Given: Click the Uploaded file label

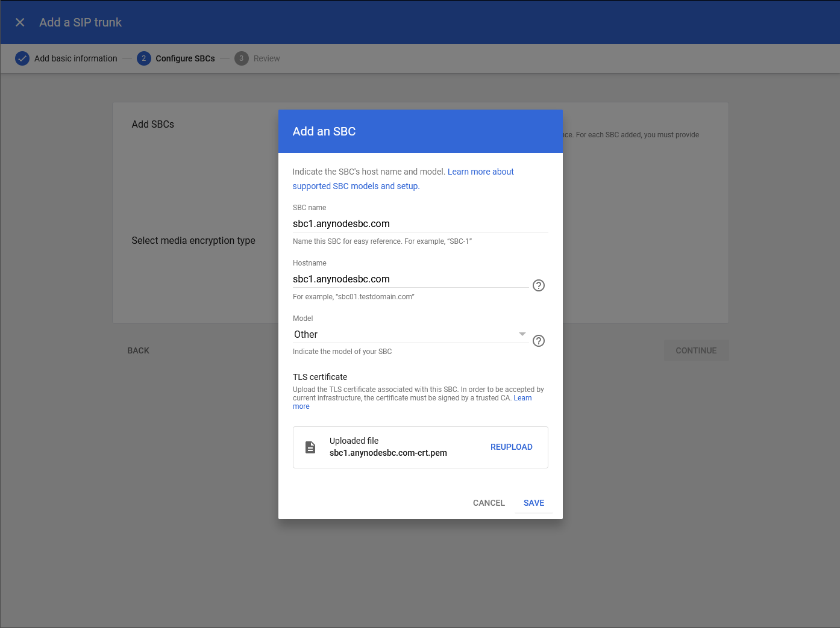Looking at the screenshot, I should [x=354, y=441].
